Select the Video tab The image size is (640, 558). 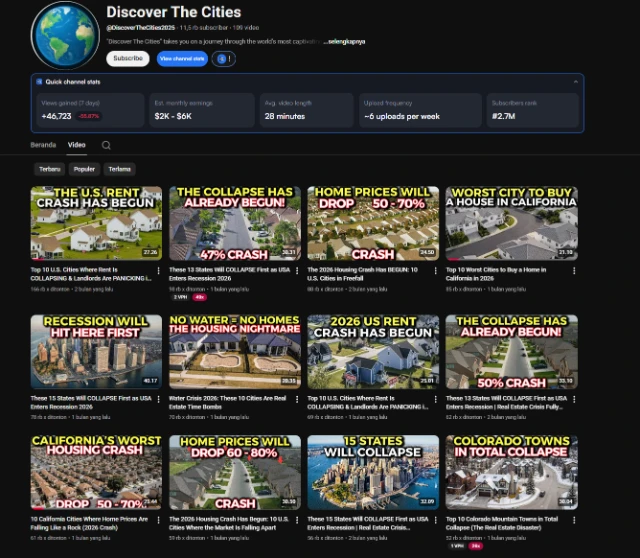pos(76,145)
